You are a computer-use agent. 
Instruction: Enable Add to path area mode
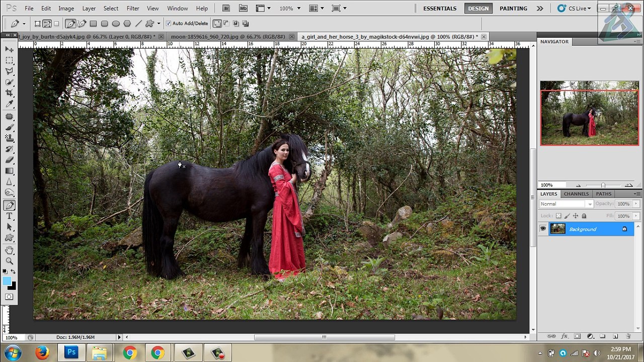coord(217,24)
